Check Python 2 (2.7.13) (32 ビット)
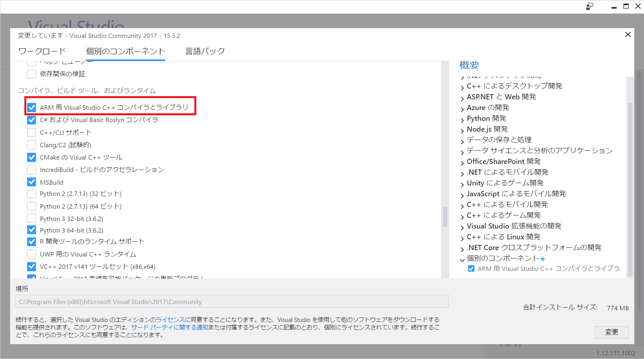 pos(32,193)
